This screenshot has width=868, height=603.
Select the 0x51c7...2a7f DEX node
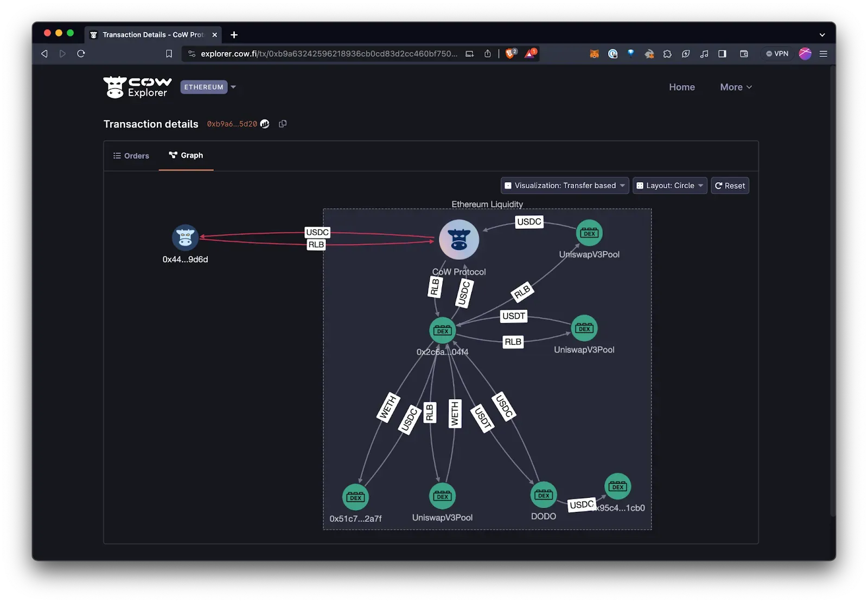[x=355, y=497]
